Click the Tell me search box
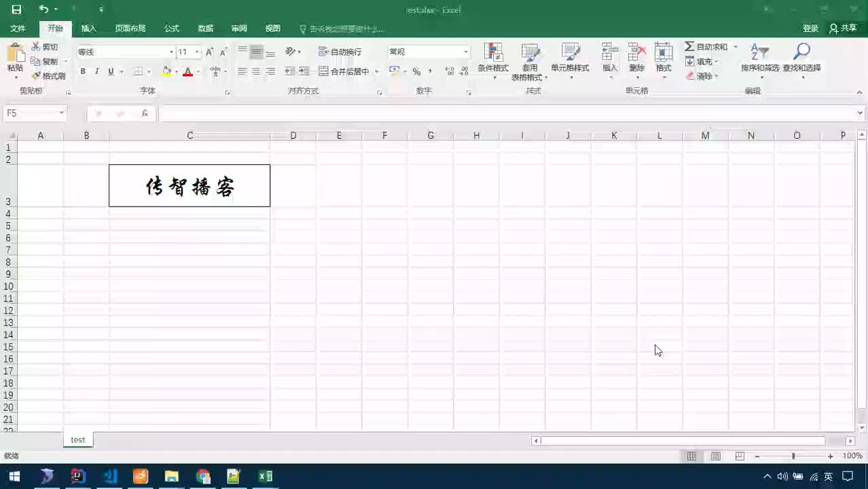This screenshot has width=868, height=489. click(x=342, y=29)
